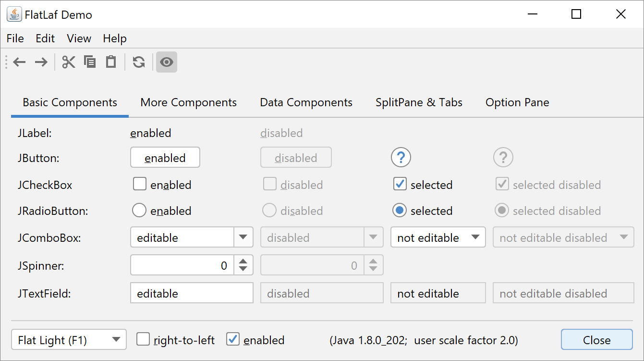Click the Forward arrow toolbar icon
This screenshot has width=644, height=361.
pyautogui.click(x=41, y=62)
